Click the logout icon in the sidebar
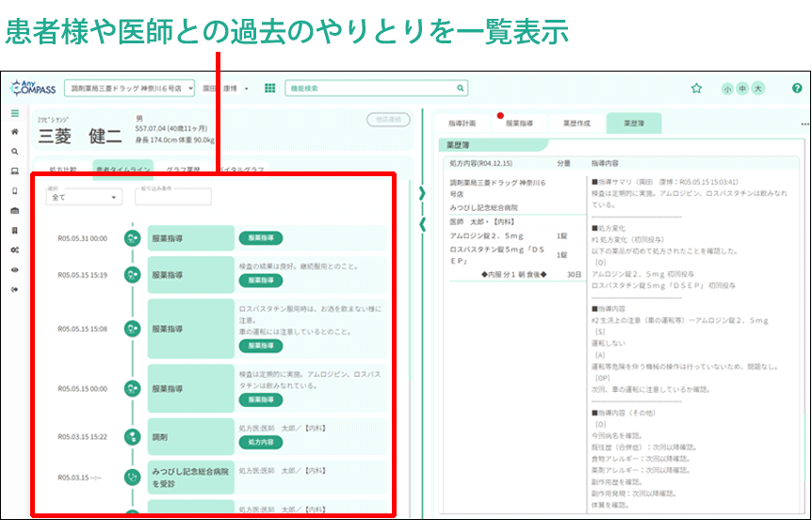 point(14,289)
